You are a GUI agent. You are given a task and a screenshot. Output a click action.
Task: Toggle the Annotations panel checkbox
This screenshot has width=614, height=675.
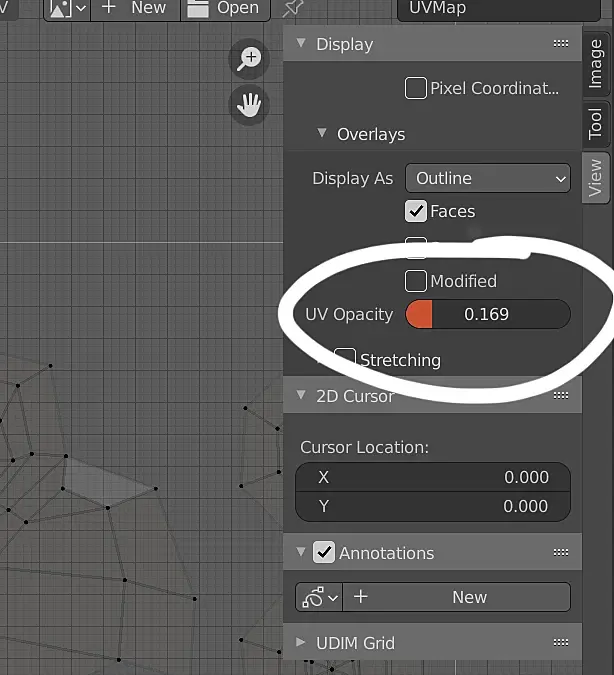(324, 552)
